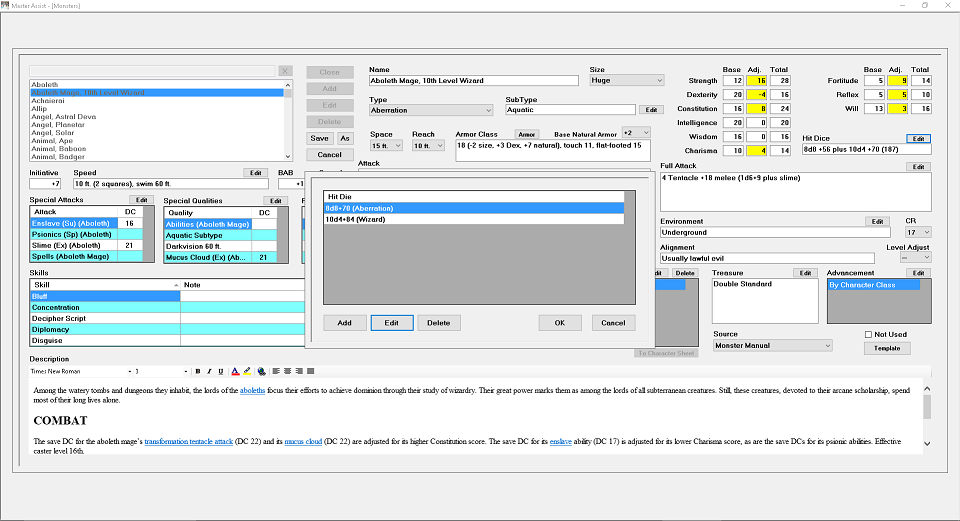Select the text highlight color tool

[247, 371]
